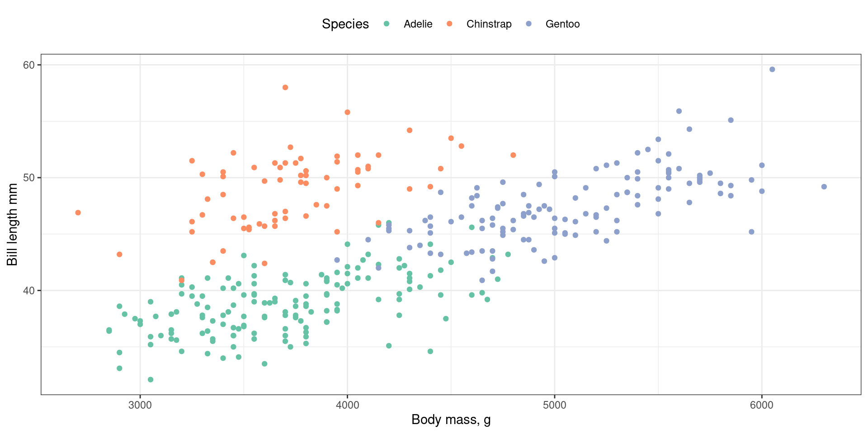Screen dimensions: 868x434
Task: Click the 50 y-axis tick label
Action: tap(29, 178)
